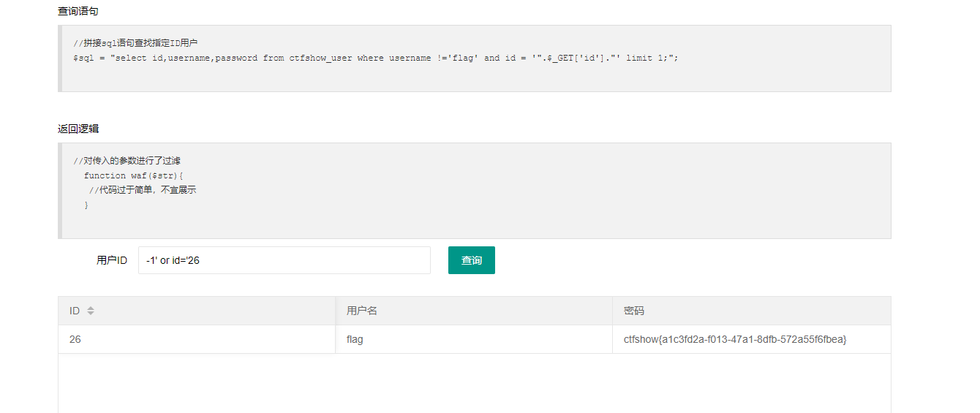
Task: Select the 密码 column header
Action: [x=752, y=311]
